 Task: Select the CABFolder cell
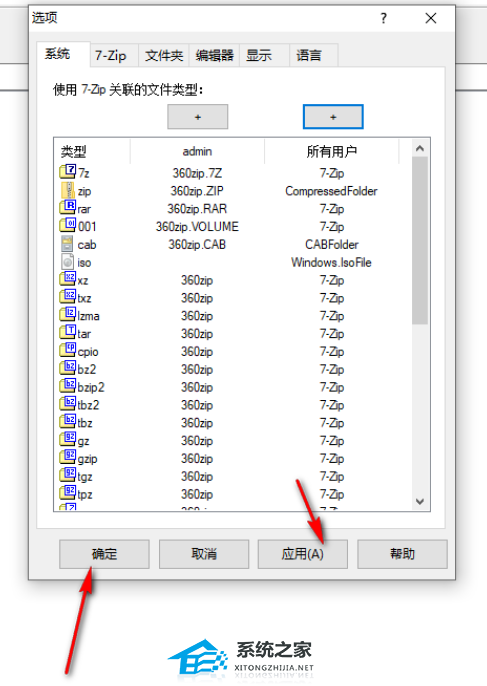click(332, 245)
